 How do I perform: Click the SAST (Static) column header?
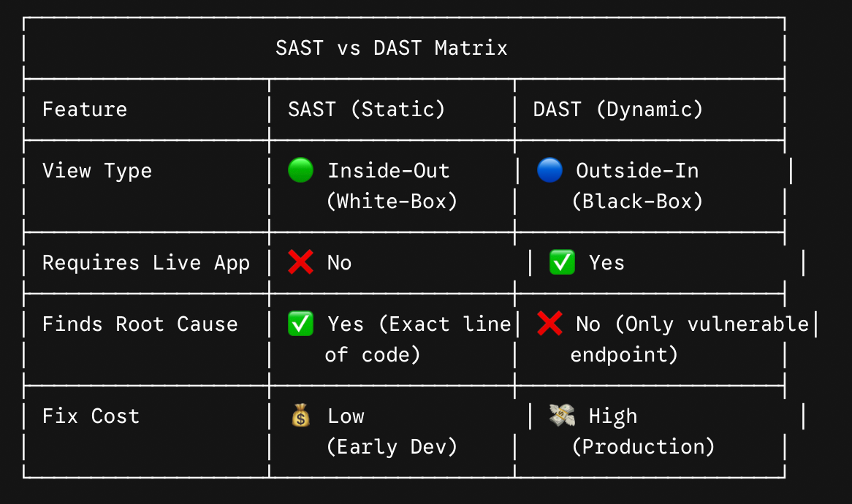pos(366,109)
